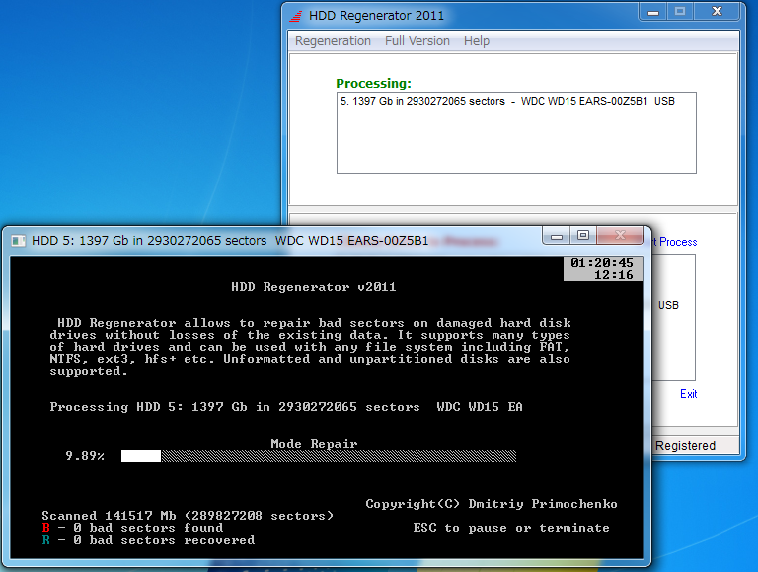
Task: Minimize the HDD 5 console window
Action: coord(556,236)
